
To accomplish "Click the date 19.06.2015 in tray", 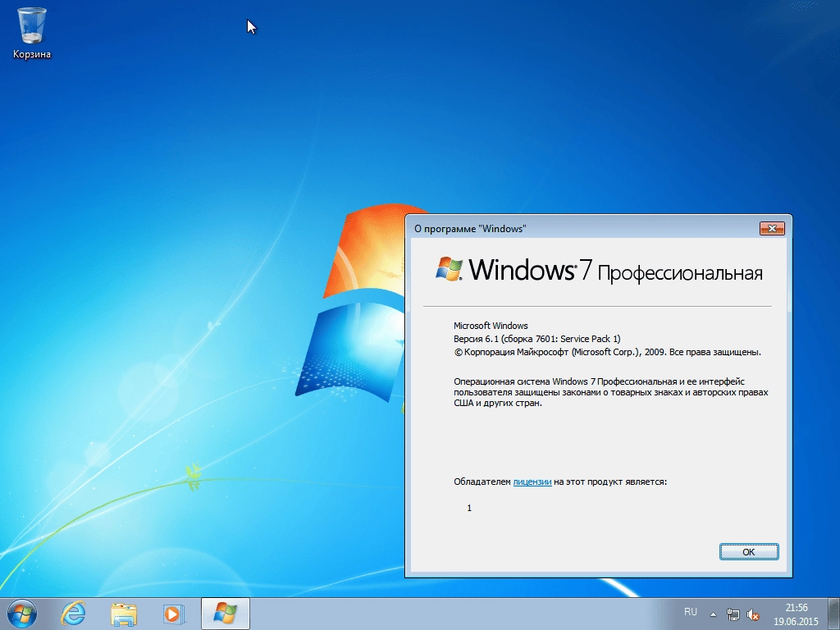I will click(x=796, y=622).
